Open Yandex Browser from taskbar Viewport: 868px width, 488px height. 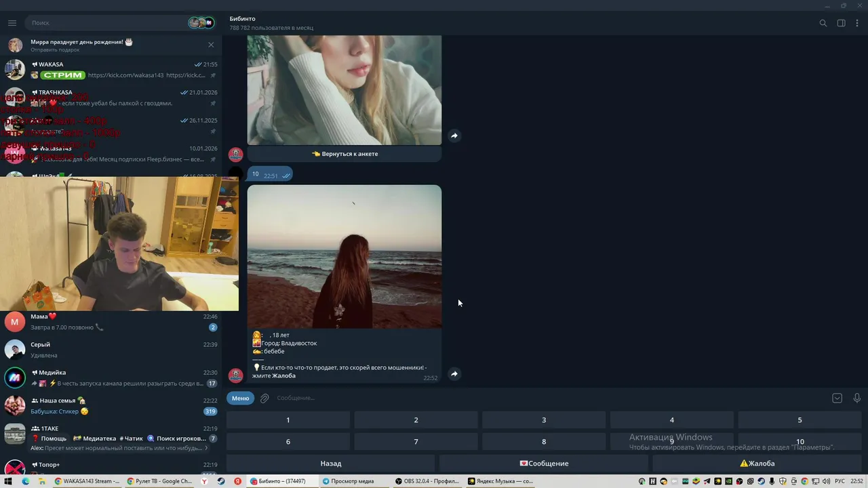(x=204, y=481)
